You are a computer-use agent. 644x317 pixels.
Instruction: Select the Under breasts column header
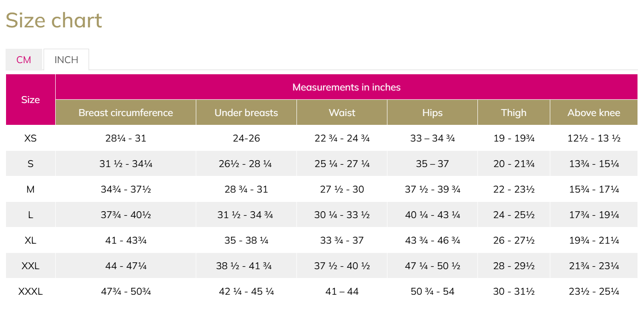click(246, 113)
